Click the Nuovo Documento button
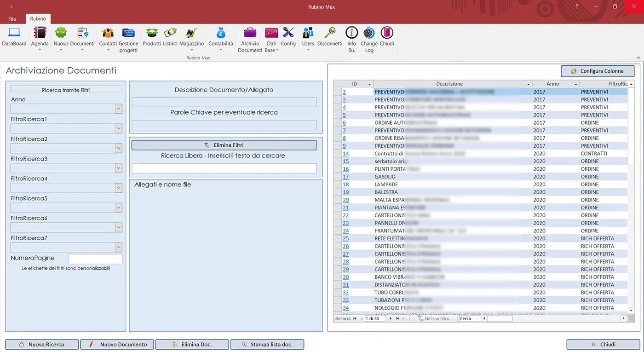 tap(117, 344)
